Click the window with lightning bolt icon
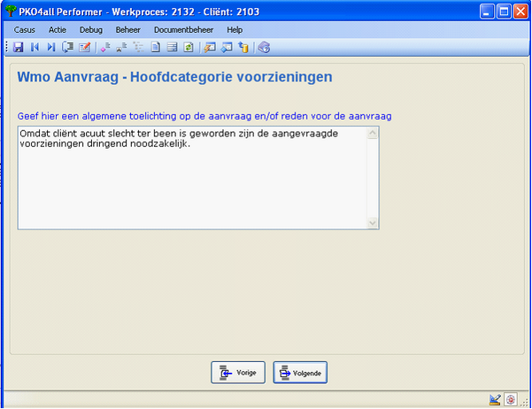The image size is (532, 409). click(210, 47)
